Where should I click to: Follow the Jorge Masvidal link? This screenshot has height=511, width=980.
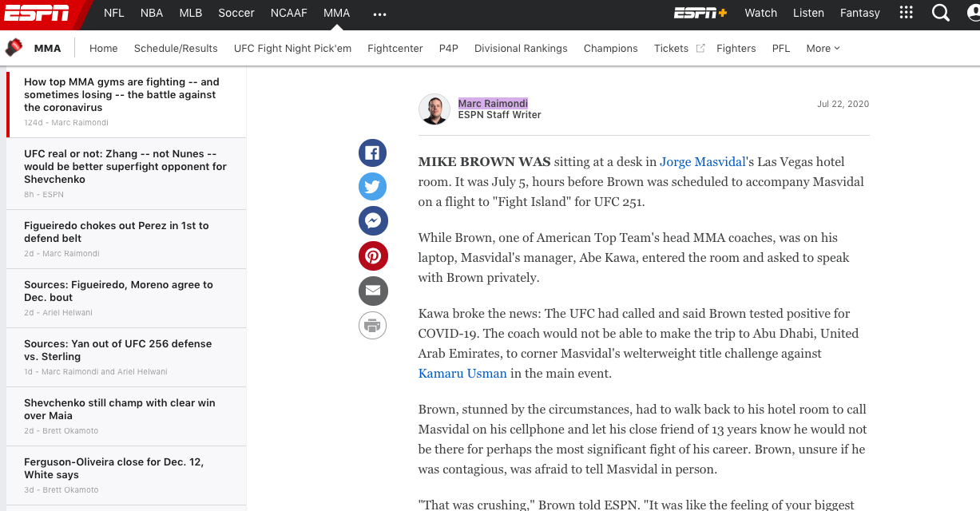coord(702,162)
